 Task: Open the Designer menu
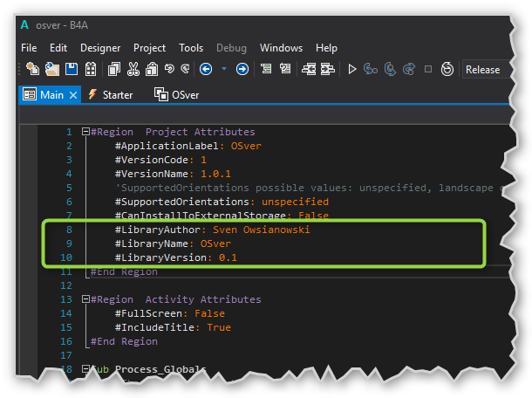100,48
